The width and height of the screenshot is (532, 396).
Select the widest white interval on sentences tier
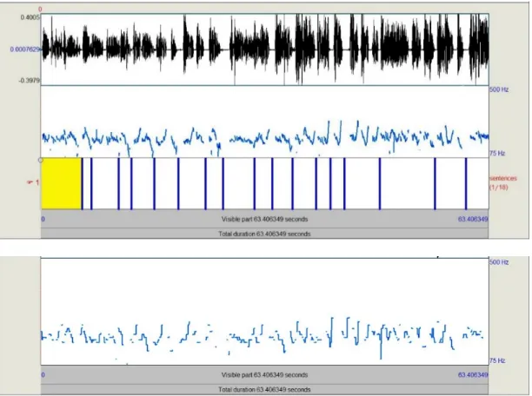click(407, 183)
